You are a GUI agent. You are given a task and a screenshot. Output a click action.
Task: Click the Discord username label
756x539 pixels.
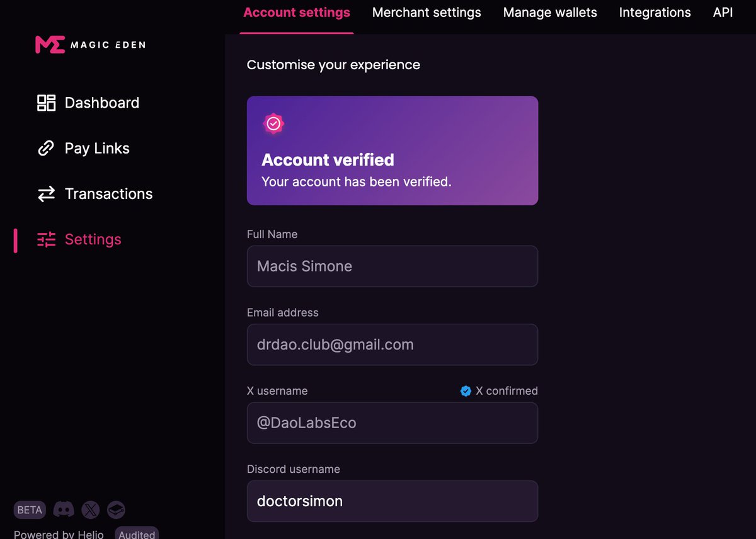(294, 469)
